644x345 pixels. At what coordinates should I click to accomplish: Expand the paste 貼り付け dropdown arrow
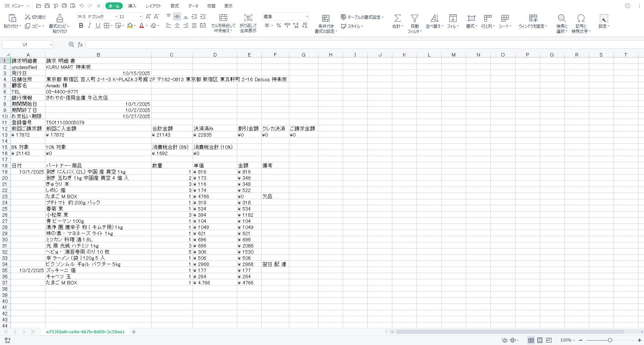(20, 26)
